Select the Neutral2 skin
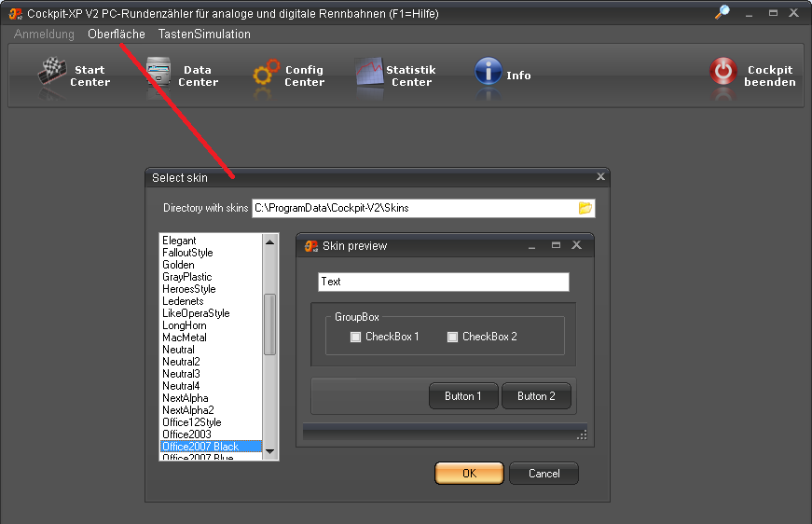The width and height of the screenshot is (812, 524). point(211,362)
